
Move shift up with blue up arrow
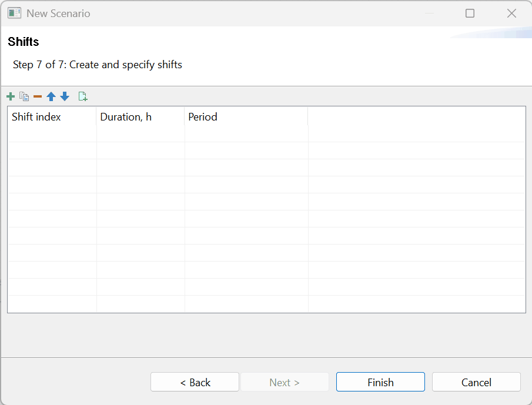51,96
